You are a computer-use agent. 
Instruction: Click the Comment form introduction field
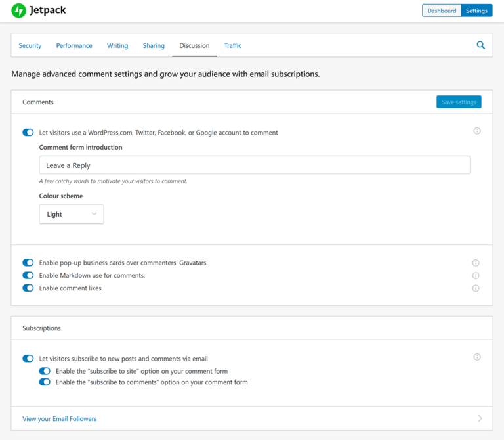(x=255, y=165)
